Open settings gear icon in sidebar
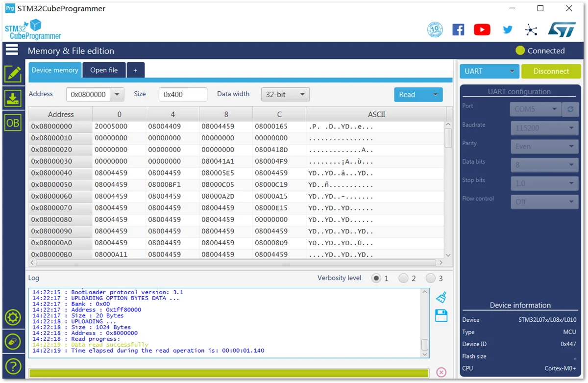Viewport: 588px width, 383px height. [x=13, y=317]
